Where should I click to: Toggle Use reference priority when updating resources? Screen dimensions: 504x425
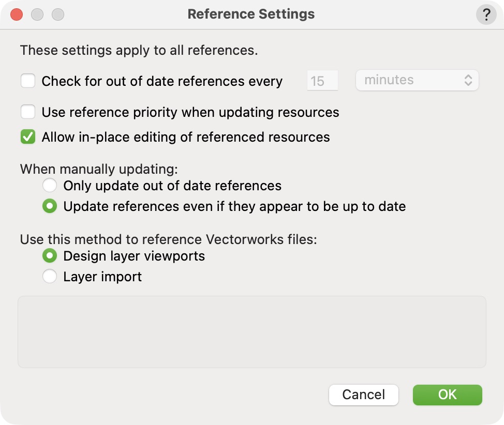[28, 112]
